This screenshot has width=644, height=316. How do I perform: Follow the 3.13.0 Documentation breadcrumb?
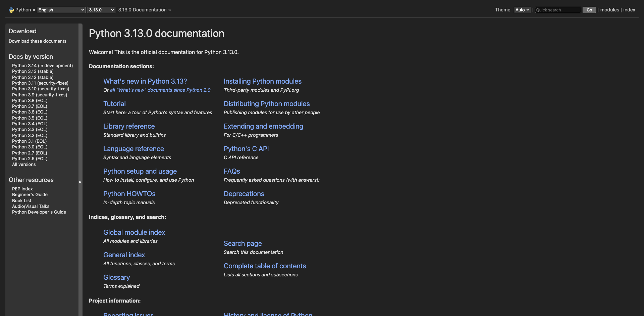coord(142,10)
